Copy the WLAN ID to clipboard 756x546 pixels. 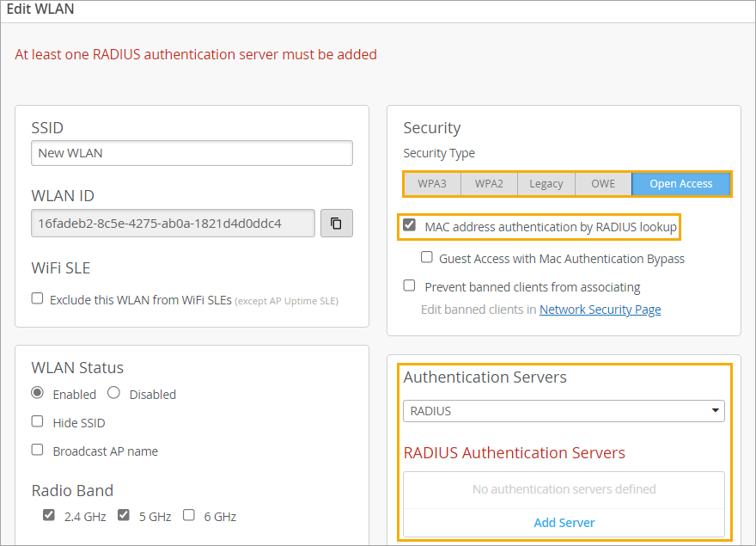click(336, 224)
